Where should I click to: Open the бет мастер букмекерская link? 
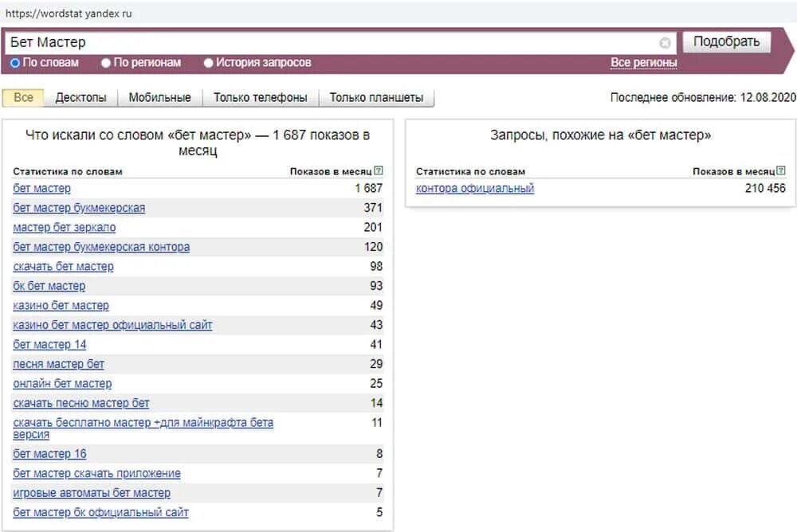(79, 208)
